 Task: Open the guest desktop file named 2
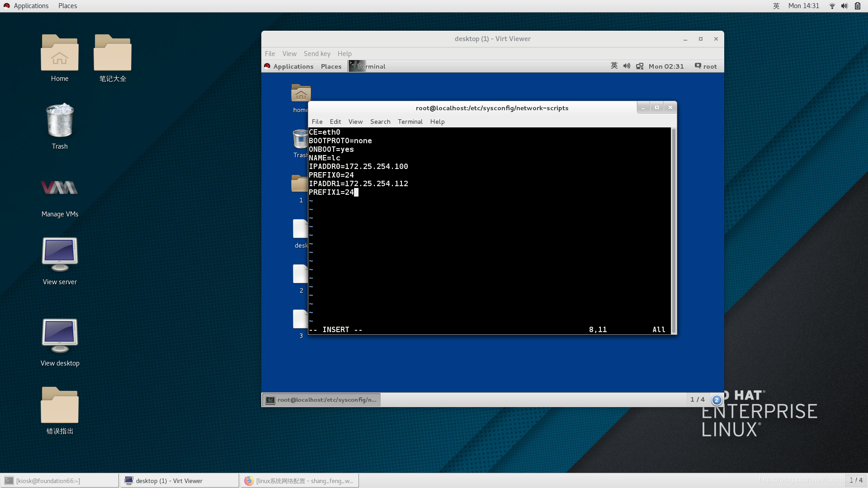[300, 274]
